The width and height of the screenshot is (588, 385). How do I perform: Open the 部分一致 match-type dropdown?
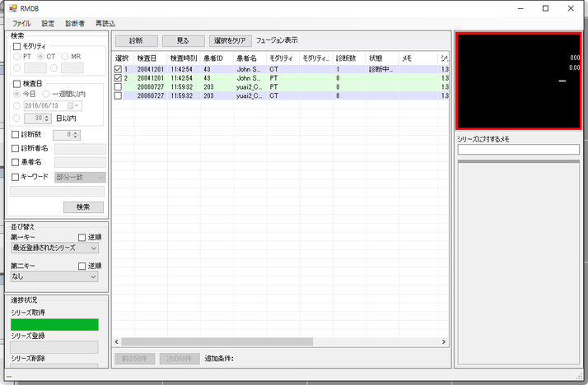tap(80, 177)
